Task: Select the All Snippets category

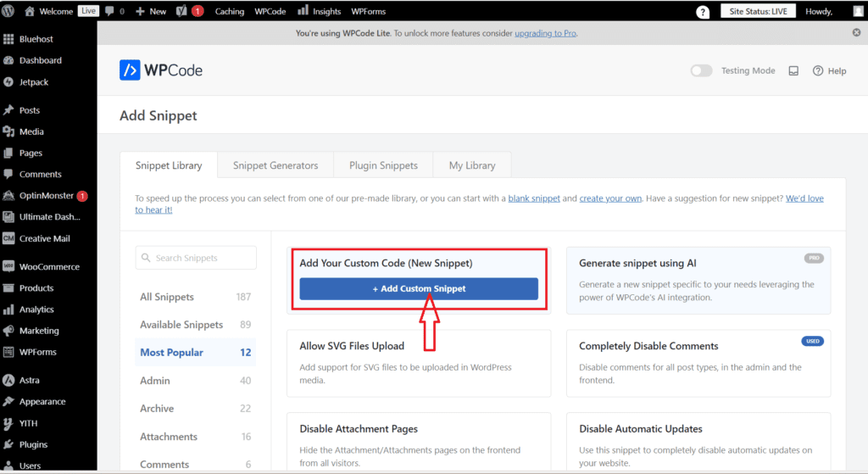Action: coord(196,297)
